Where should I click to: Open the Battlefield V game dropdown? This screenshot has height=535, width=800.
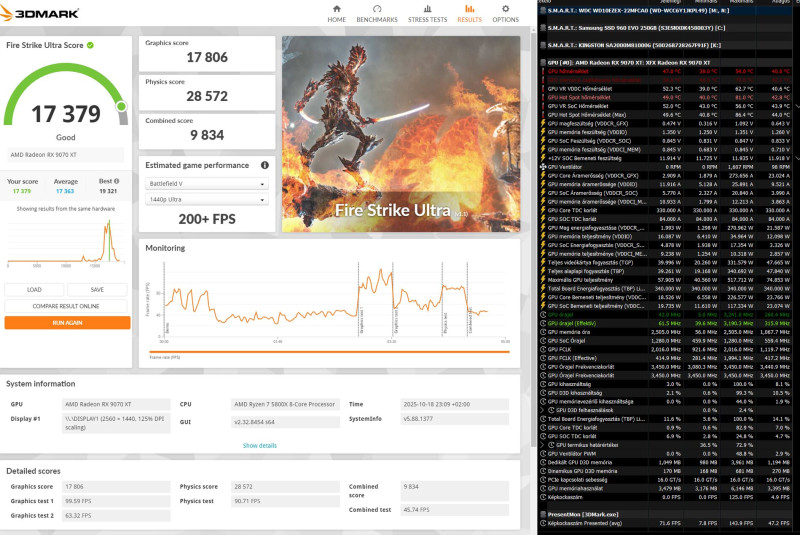coord(207,184)
